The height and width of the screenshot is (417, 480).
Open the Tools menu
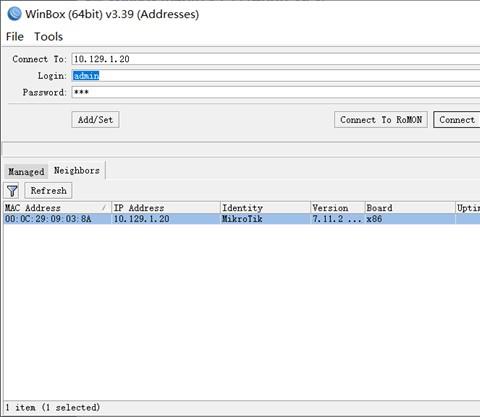point(49,37)
